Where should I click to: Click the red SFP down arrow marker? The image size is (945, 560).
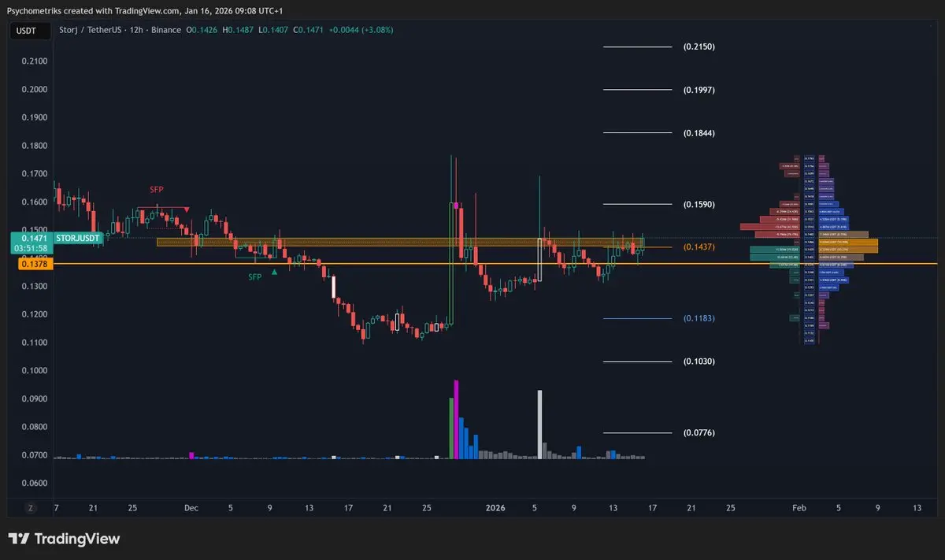pos(187,210)
